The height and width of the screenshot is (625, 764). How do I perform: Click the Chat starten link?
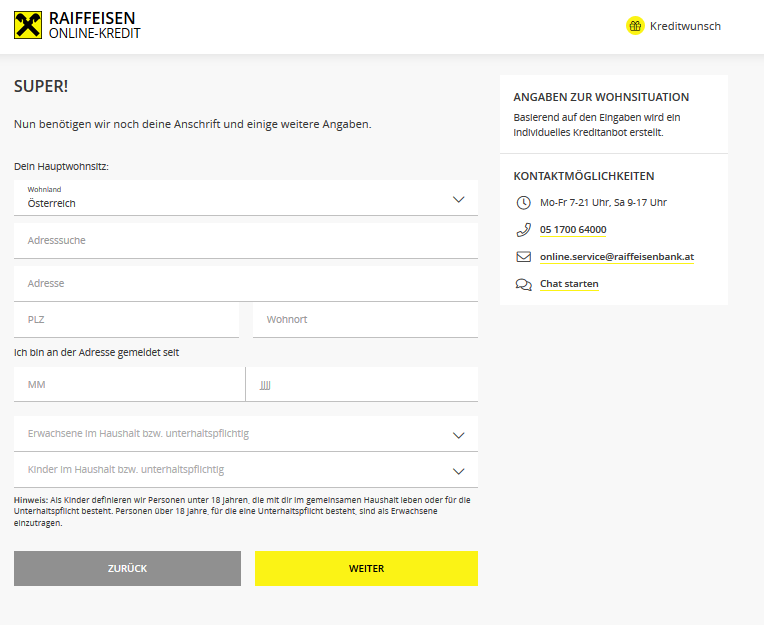tap(569, 284)
